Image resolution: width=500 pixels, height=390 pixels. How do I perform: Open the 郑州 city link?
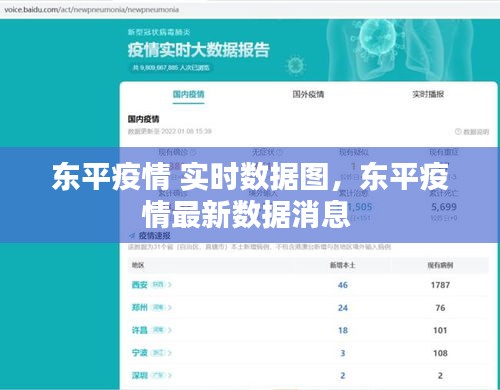140,307
